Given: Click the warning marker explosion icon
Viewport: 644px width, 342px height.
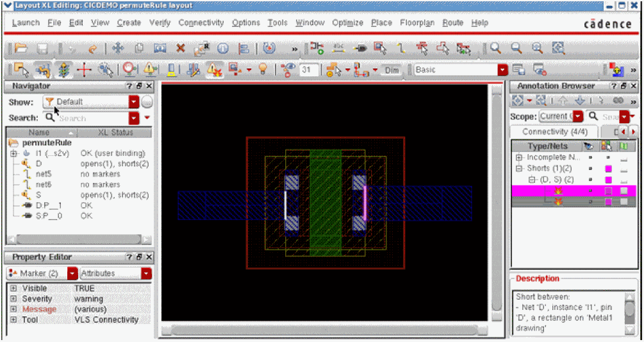Looking at the screenshot, I should pos(214,70).
